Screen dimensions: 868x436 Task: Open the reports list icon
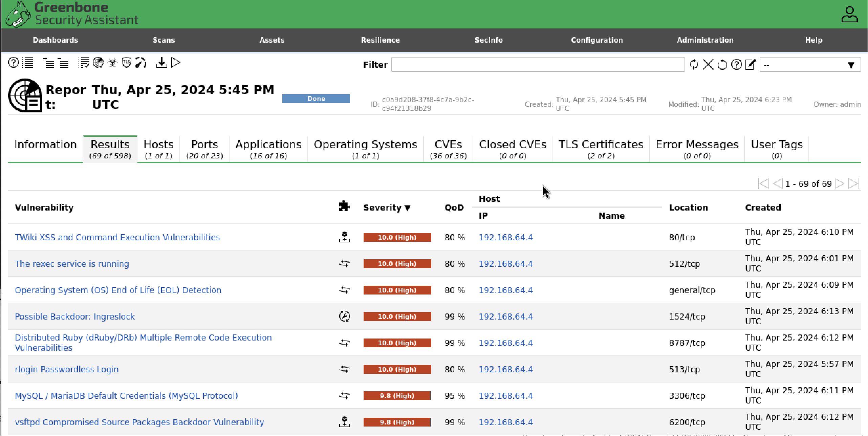click(x=28, y=63)
